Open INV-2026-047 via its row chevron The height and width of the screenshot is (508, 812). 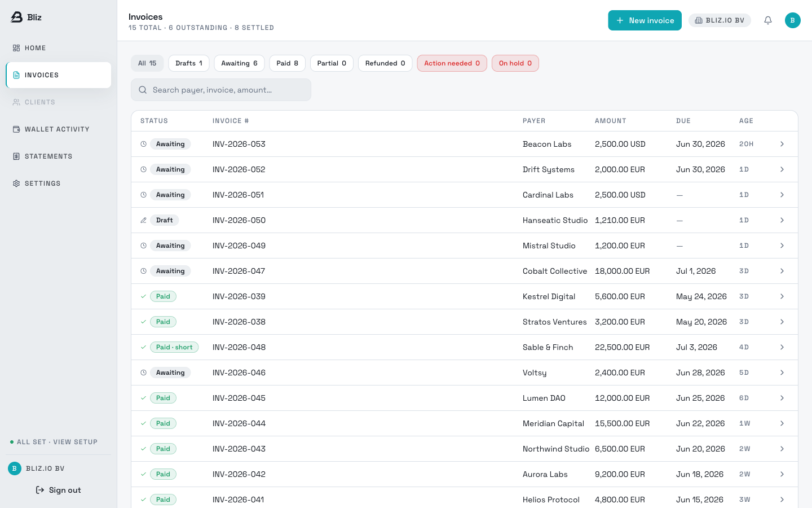pyautogui.click(x=782, y=271)
